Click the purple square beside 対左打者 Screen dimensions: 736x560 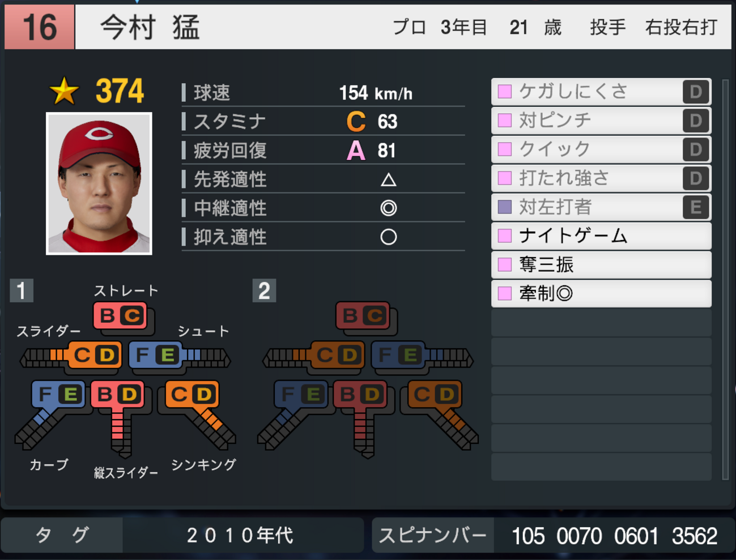(505, 207)
